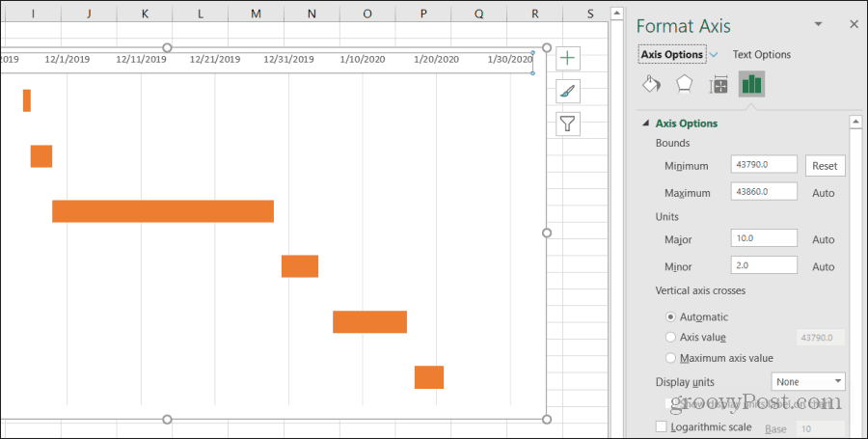Screen dimensions: 868x439
Task: Click the chart top-center resize handle
Action: [x=167, y=47]
